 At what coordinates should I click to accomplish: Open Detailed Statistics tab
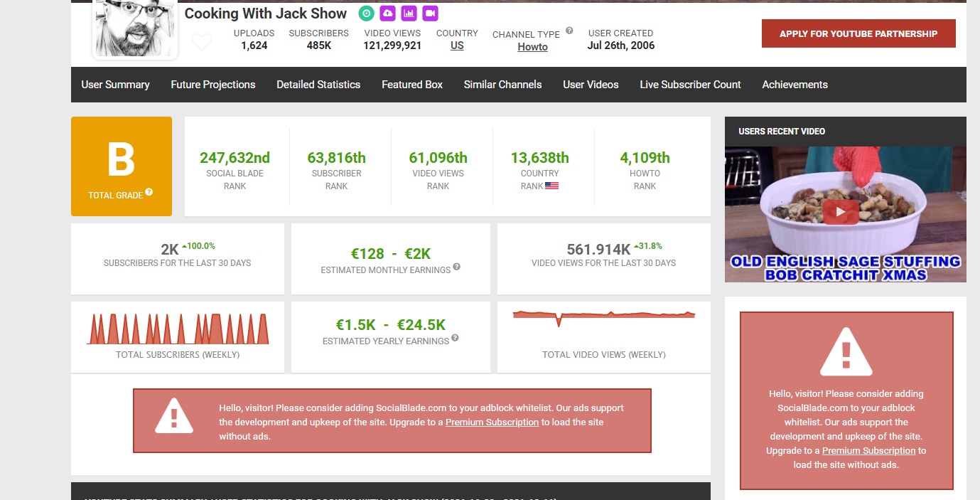tap(318, 85)
